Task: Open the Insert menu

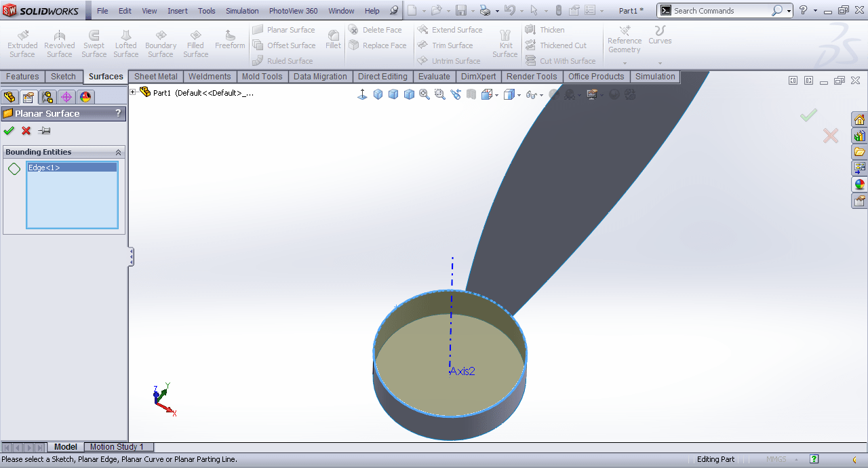Action: point(178,11)
